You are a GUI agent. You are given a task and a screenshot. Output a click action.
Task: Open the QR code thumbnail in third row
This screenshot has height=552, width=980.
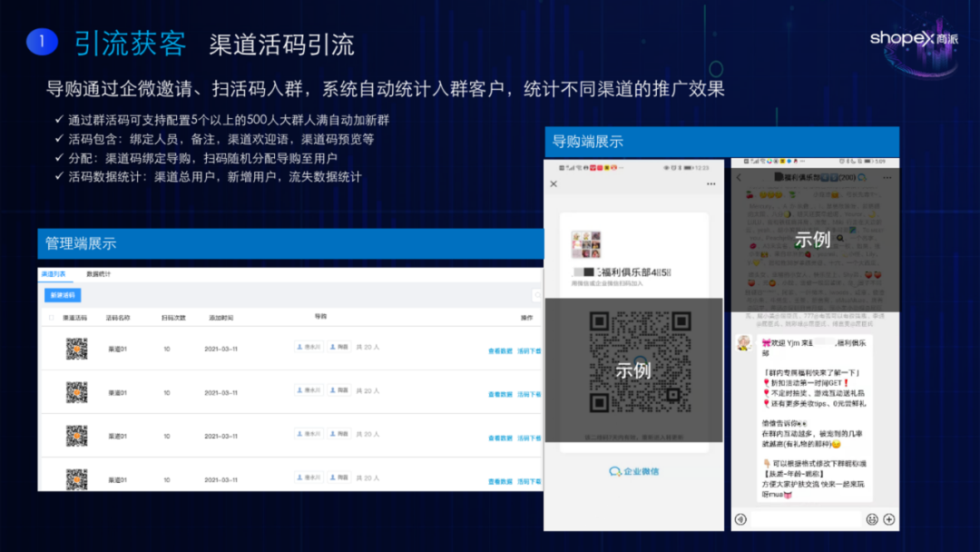[x=77, y=436]
